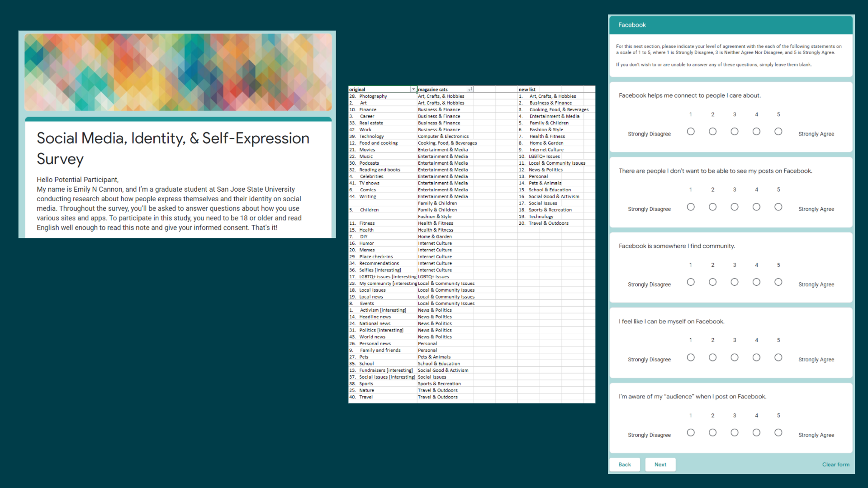
Task: Select the '26. Personal news' cell
Action: pos(383,344)
